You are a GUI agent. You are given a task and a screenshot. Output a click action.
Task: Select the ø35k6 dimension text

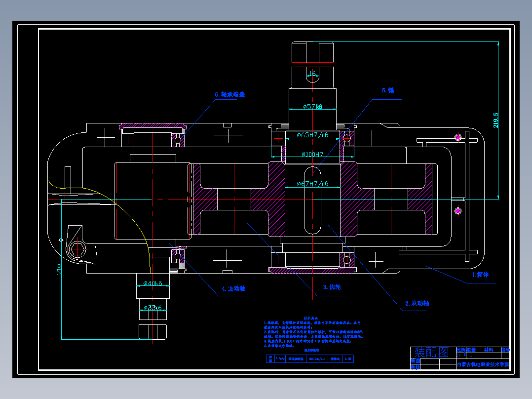pyautogui.click(x=152, y=308)
